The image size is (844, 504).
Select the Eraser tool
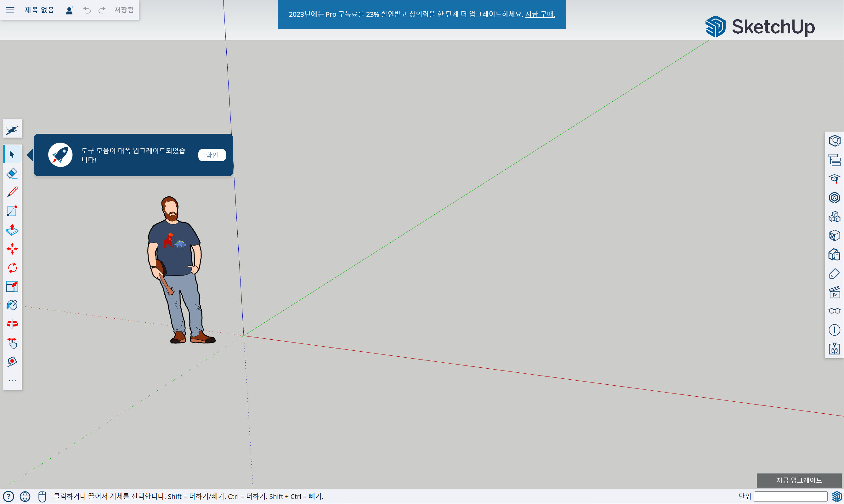pos(12,173)
